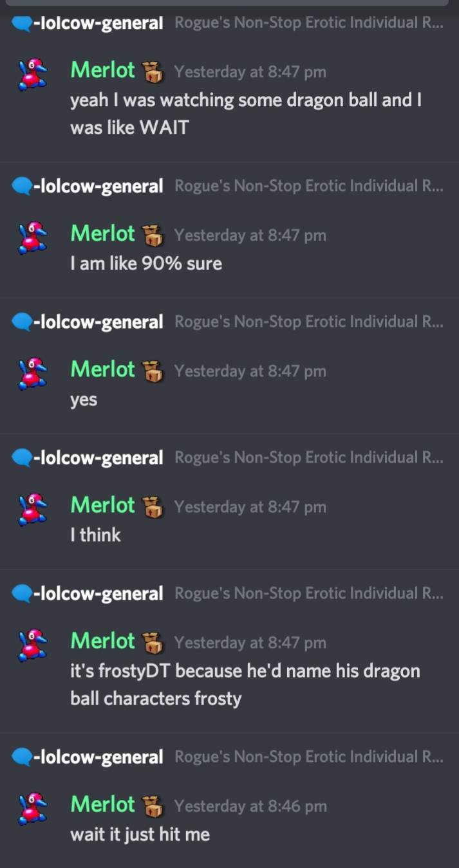Click the speech bubble icon above 'wait it just hit me'
The height and width of the screenshot is (868, 459).
22,757
